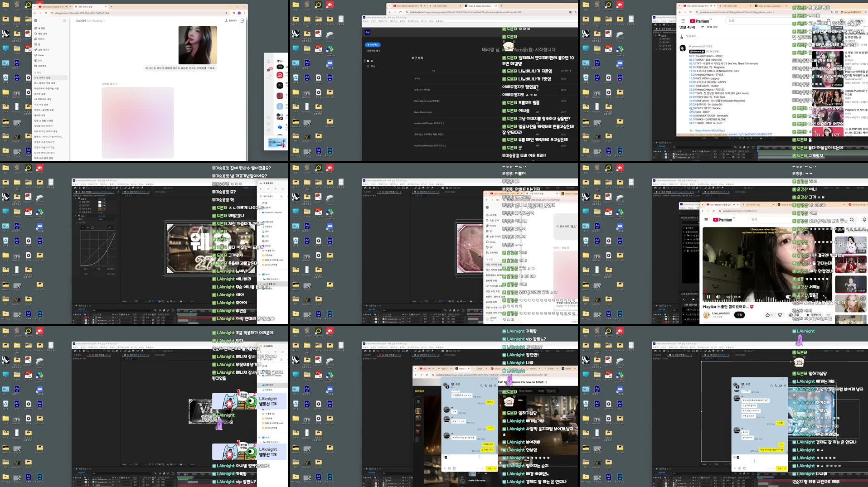This screenshot has width=868, height=487.
Task: Pause the playing YouTube video
Action: pos(708,297)
